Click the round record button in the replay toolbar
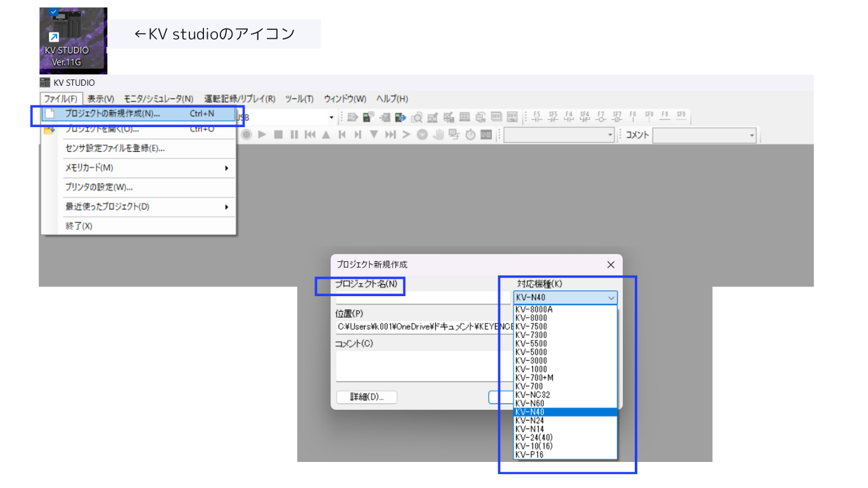The height and width of the screenshot is (488, 868). (x=246, y=135)
